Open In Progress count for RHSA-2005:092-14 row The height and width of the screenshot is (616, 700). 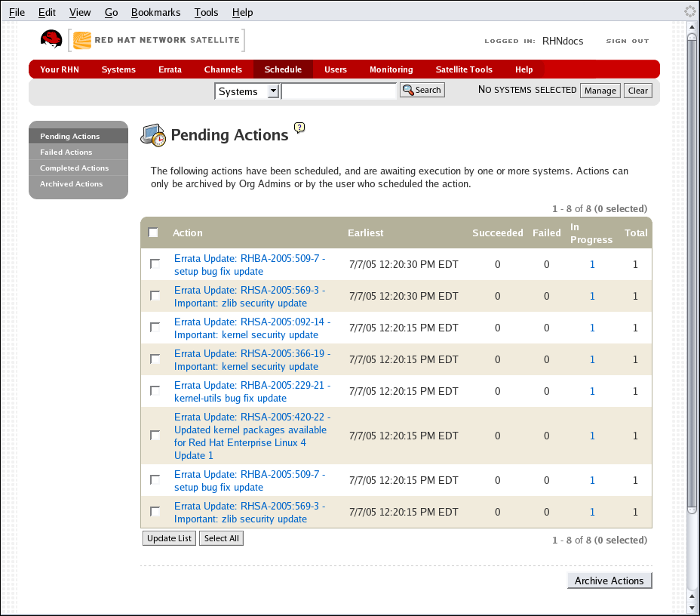tap(592, 328)
